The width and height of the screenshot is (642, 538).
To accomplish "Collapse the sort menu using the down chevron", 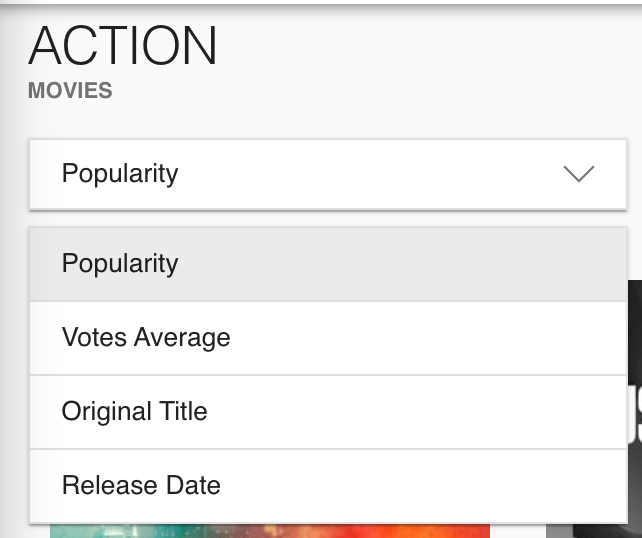I will click(579, 174).
